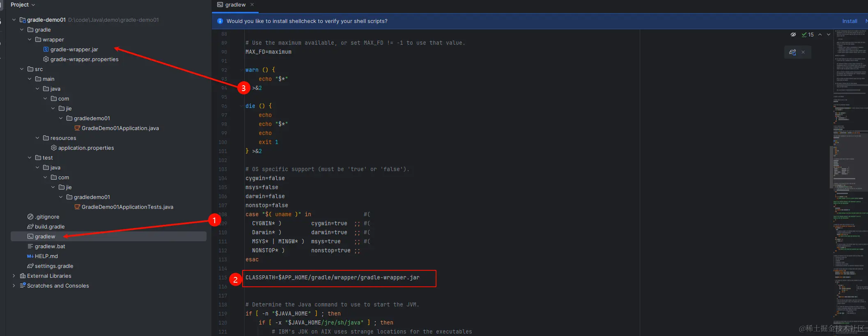Select GradleDemo01ApplicationTests.java in tree

(x=127, y=207)
